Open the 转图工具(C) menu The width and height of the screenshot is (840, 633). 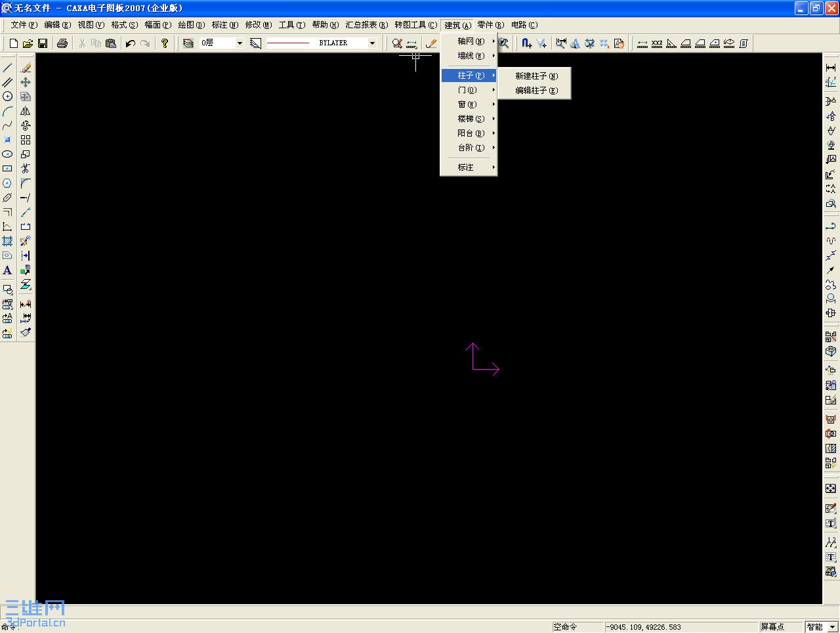[416, 25]
